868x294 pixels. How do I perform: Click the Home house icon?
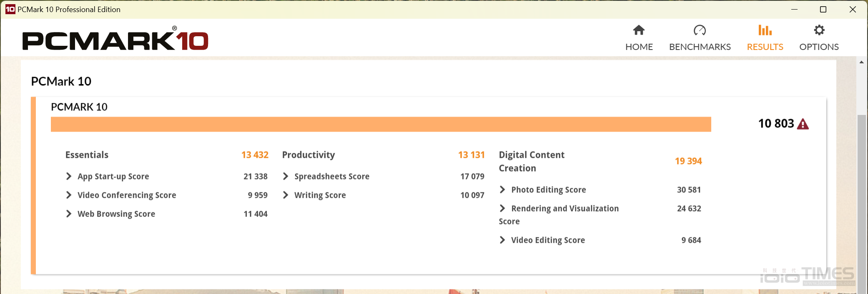[x=639, y=30]
